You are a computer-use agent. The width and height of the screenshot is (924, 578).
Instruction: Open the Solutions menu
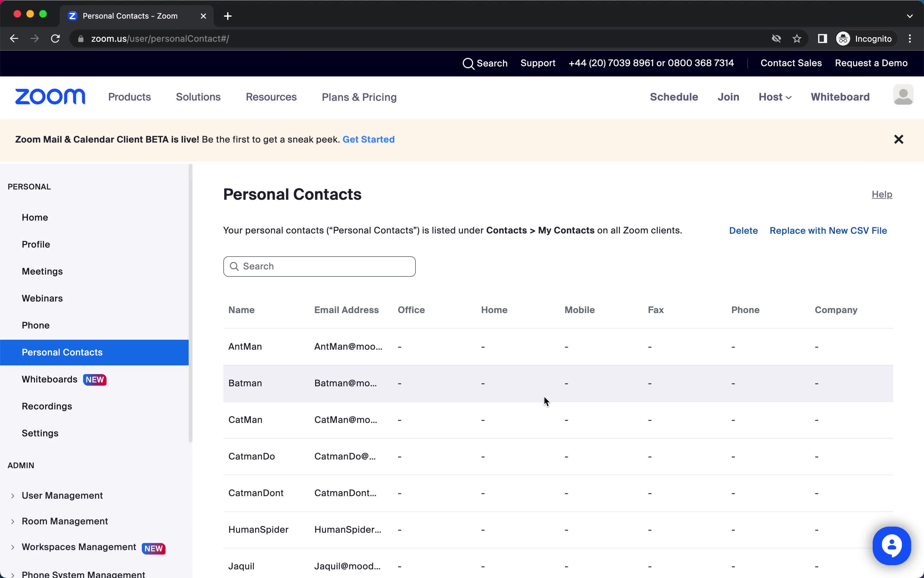tap(198, 97)
